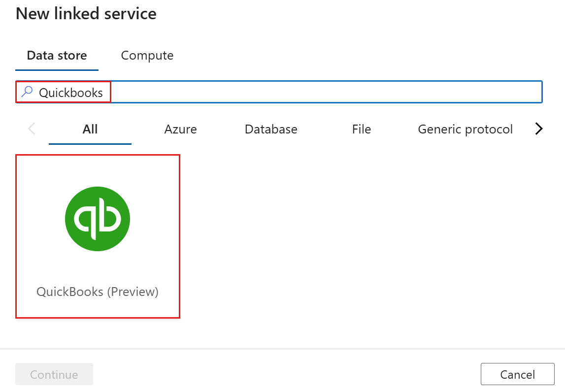Viewport: 565px width, 392px height.
Task: Focus the Quickbooks search field
Action: pos(279,92)
